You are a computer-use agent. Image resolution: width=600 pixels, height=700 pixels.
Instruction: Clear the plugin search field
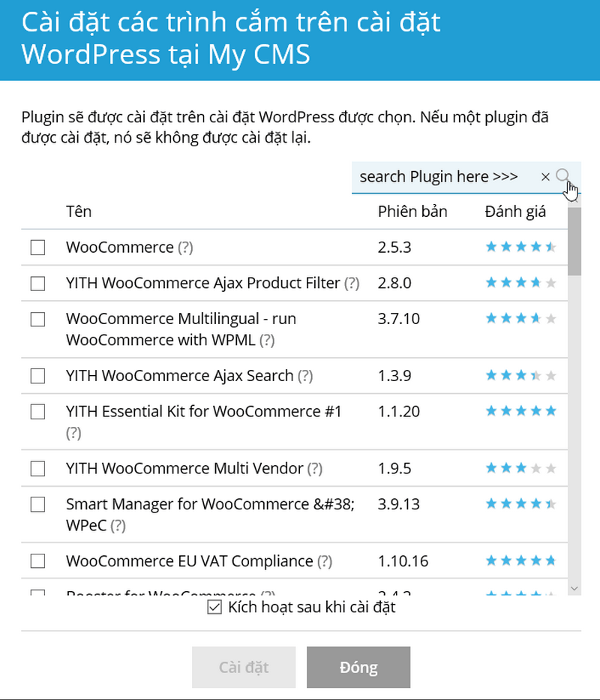click(x=545, y=177)
